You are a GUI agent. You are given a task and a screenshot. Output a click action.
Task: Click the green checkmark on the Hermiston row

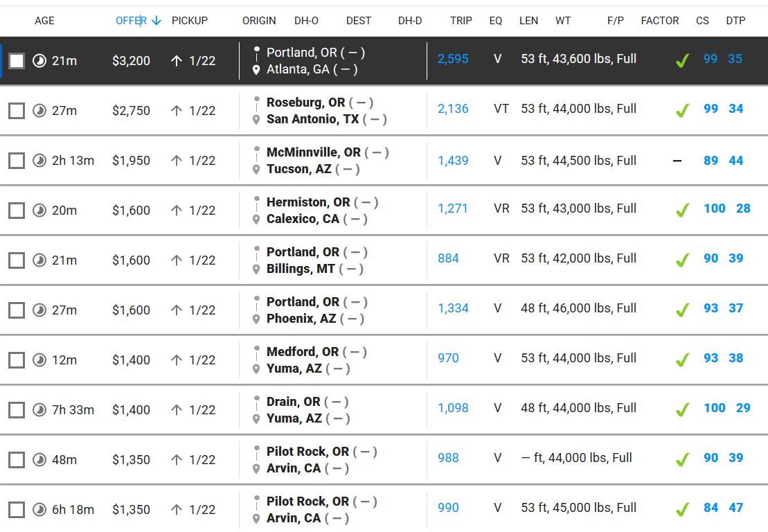pyautogui.click(x=682, y=210)
